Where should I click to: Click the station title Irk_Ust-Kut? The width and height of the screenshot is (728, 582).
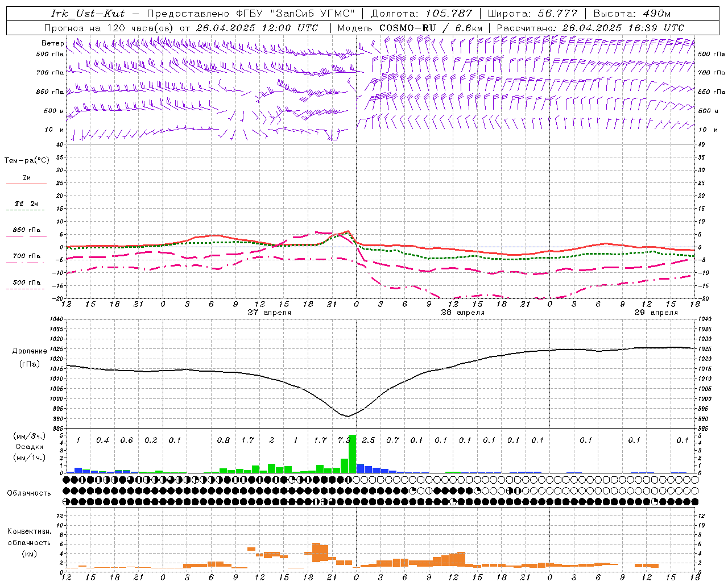(88, 14)
